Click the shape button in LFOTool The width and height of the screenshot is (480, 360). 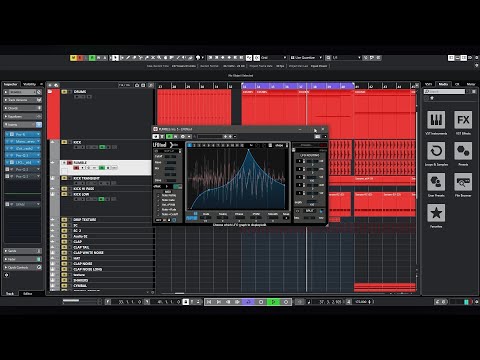click(x=279, y=145)
